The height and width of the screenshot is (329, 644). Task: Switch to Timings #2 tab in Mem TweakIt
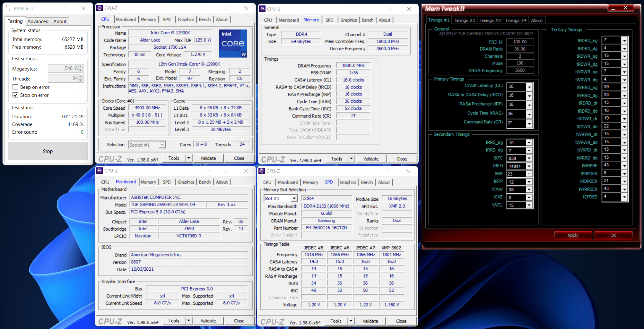coord(464,21)
